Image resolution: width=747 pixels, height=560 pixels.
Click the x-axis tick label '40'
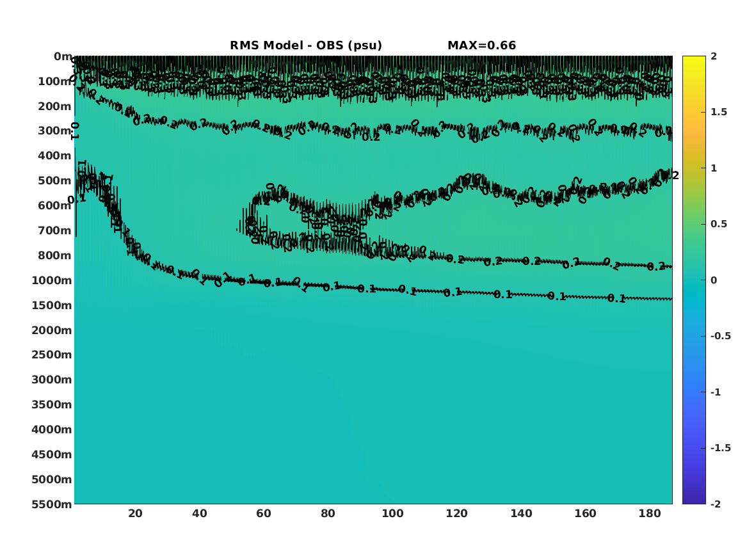pyautogui.click(x=200, y=514)
